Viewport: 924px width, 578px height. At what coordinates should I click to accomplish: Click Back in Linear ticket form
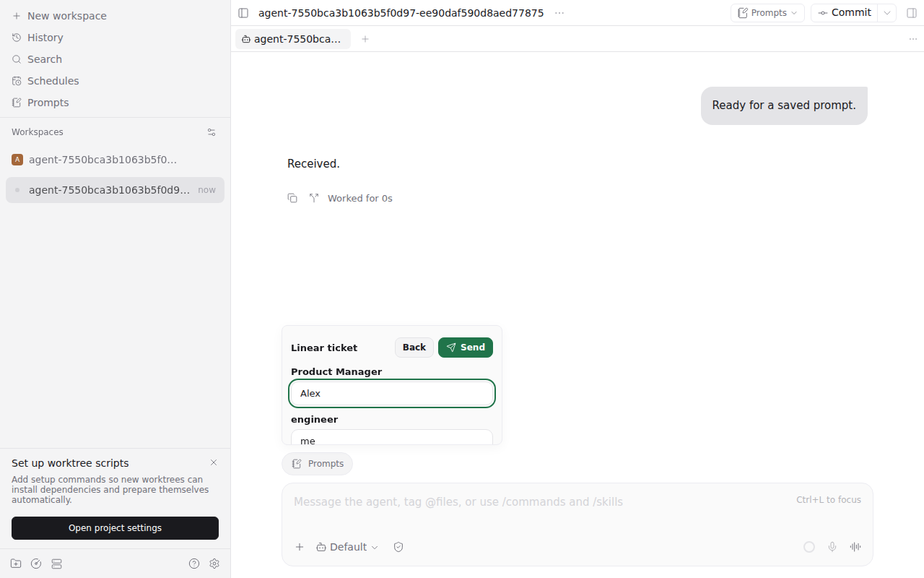pos(414,348)
